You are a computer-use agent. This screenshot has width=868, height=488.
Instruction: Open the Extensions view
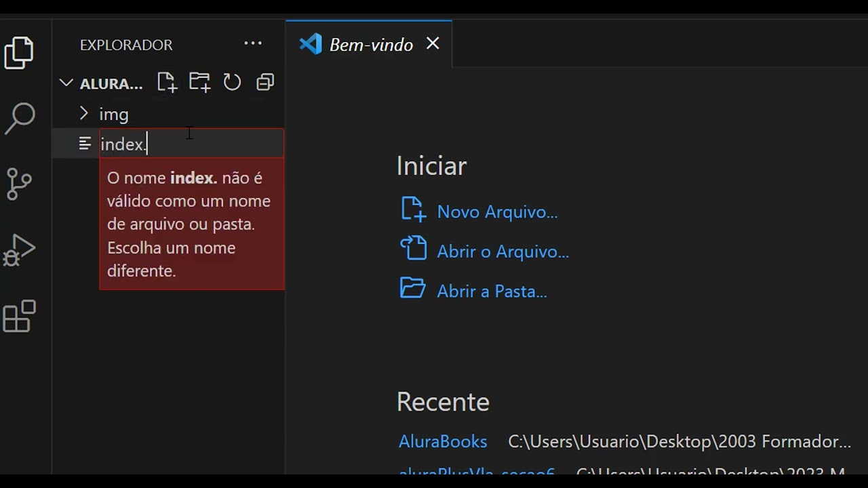click(x=19, y=317)
